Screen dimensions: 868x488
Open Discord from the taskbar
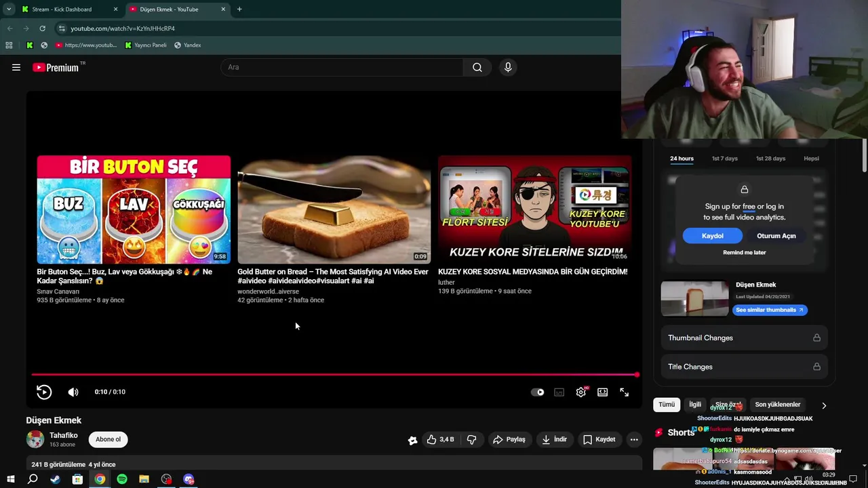click(189, 479)
